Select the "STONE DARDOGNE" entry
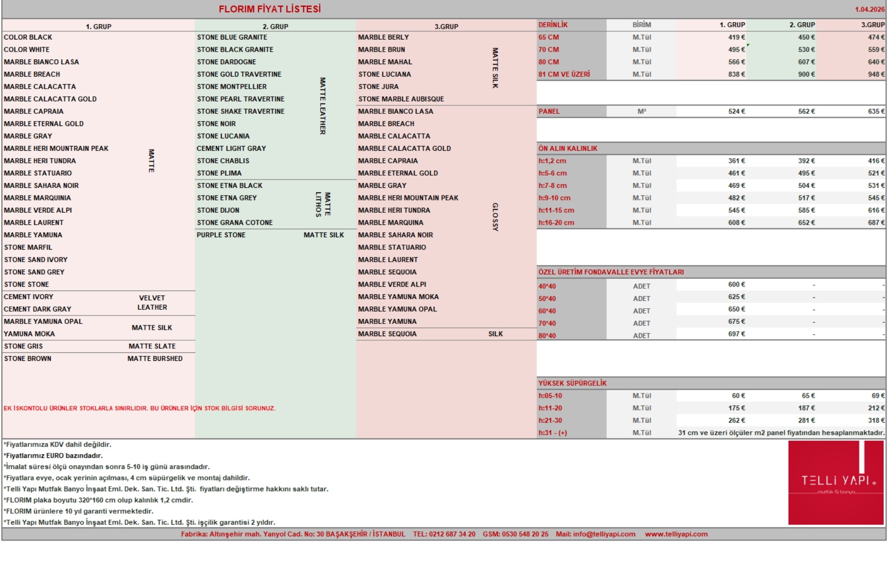This screenshot has height=588, width=888. click(x=226, y=62)
